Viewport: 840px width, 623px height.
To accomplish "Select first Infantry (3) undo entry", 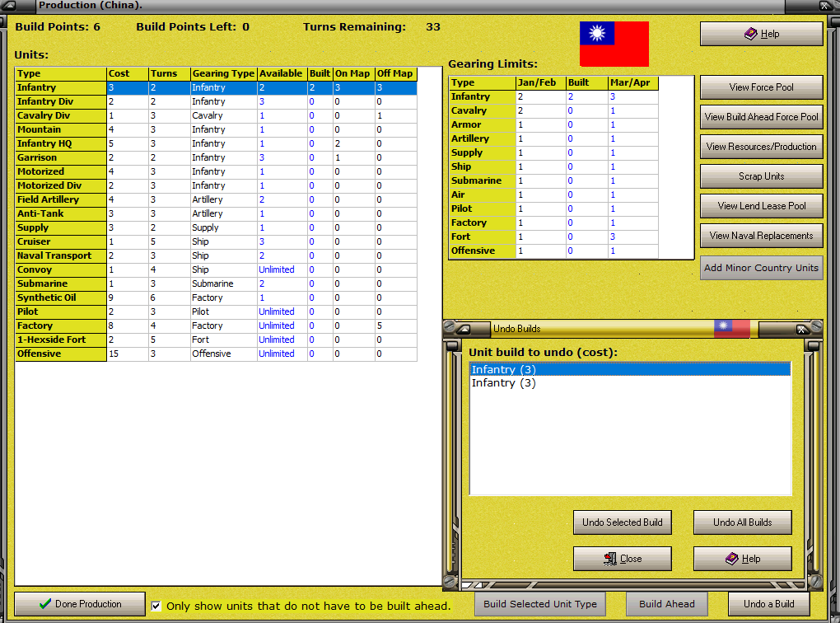I will (630, 369).
